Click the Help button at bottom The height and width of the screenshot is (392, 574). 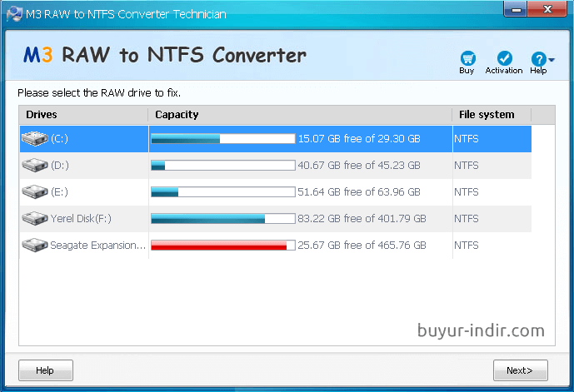coord(46,370)
